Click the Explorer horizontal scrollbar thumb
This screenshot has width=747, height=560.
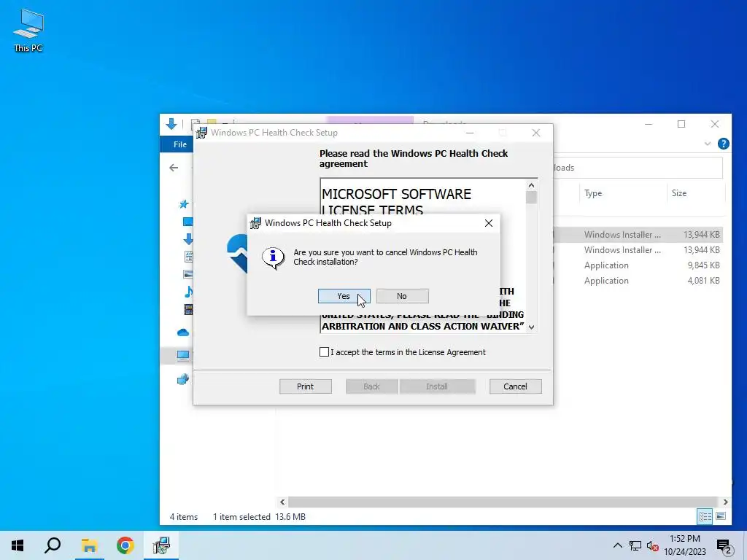click(x=503, y=502)
